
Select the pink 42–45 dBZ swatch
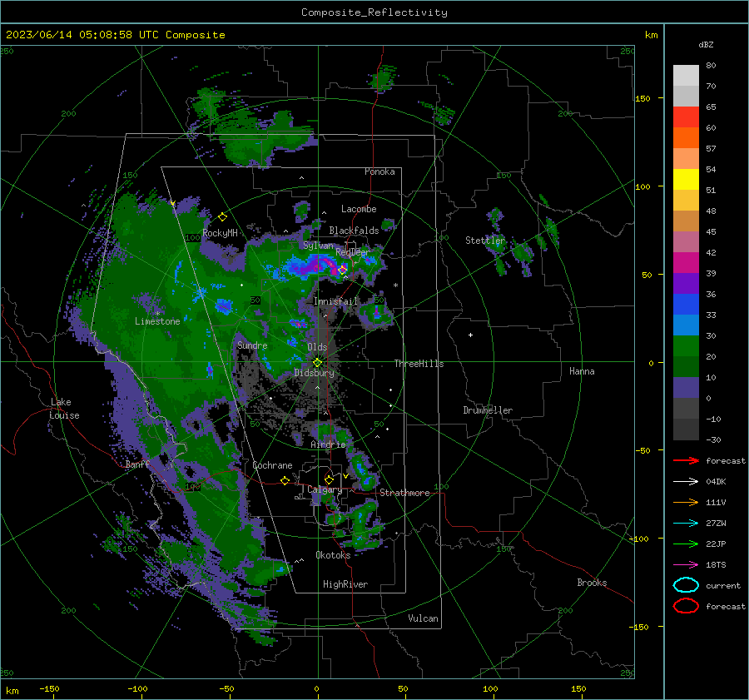(686, 242)
